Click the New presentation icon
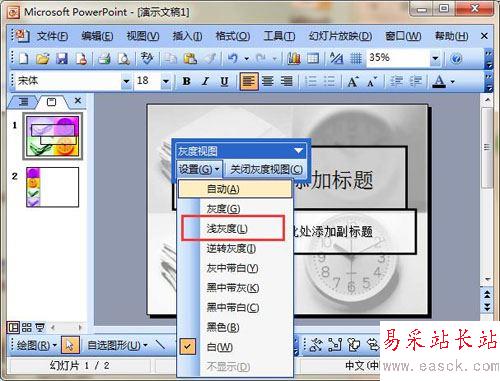Screen dimensions: 500x381 pyautogui.click(x=23, y=58)
